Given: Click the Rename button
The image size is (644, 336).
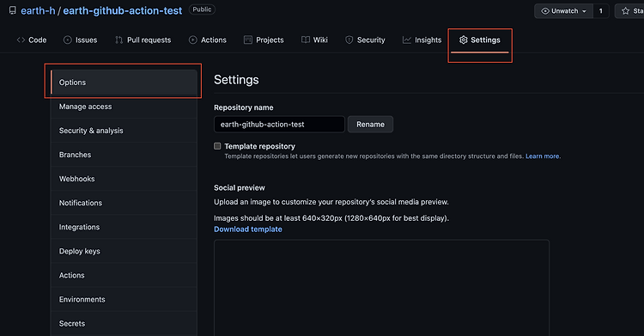Looking at the screenshot, I should pos(370,125).
